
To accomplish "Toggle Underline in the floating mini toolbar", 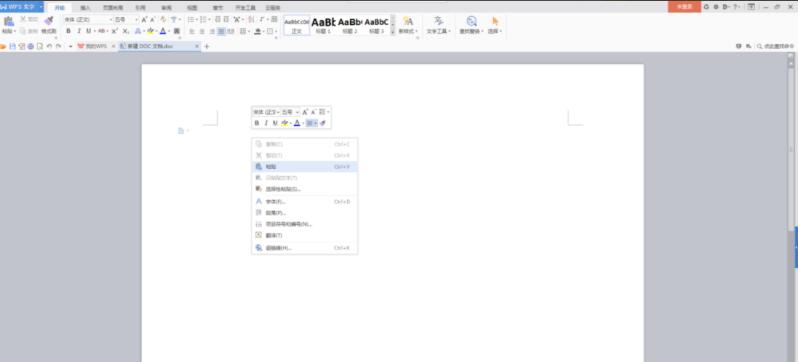I will click(275, 123).
